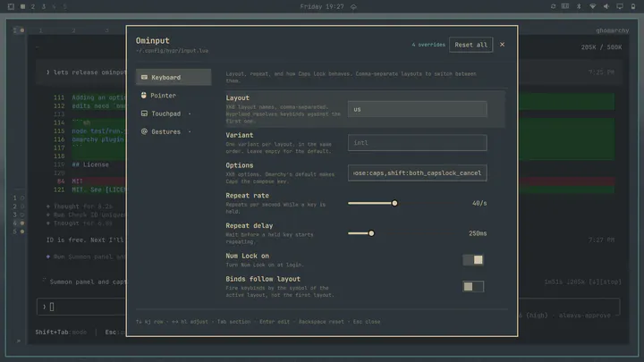Click the display monitor tray icon
The width and height of the screenshot is (644, 362).
620,6
